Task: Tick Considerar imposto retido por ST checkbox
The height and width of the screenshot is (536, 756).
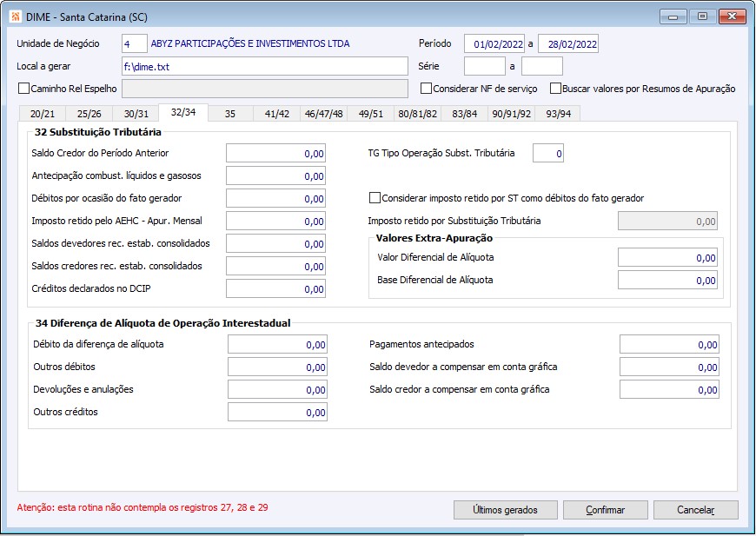Action: [x=375, y=198]
